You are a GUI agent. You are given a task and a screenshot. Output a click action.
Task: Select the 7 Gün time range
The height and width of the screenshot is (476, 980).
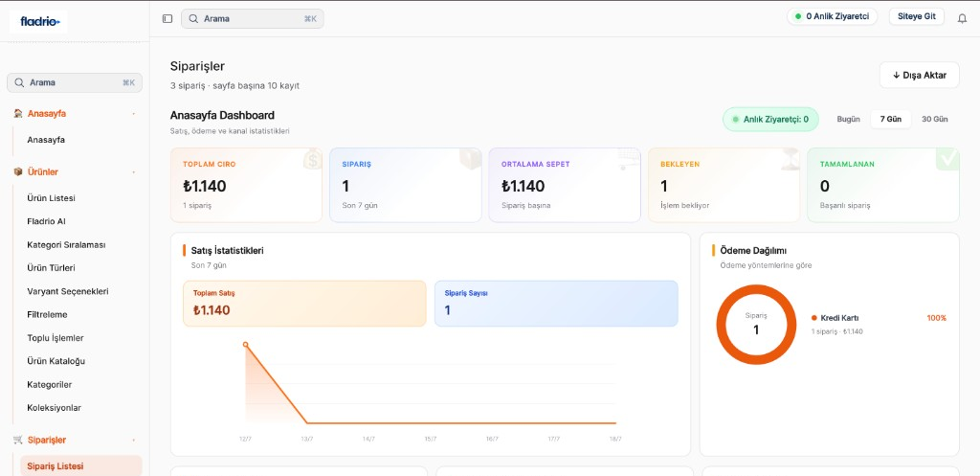[x=891, y=119]
